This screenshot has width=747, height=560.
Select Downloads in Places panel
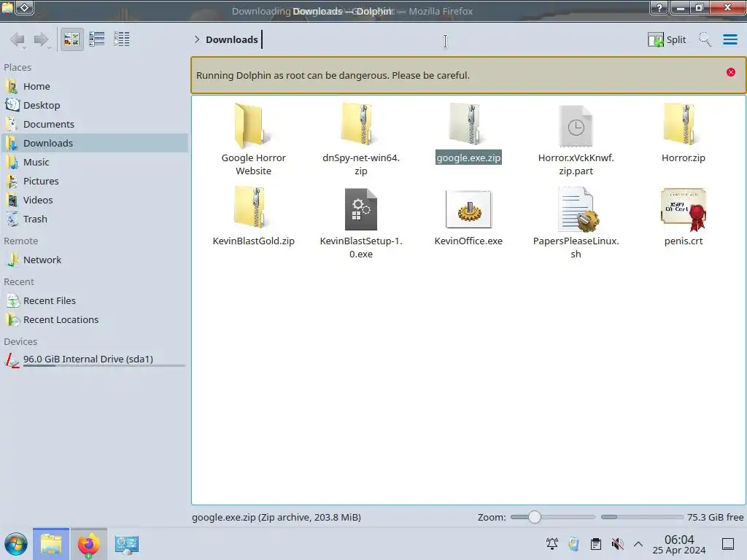(94, 144)
